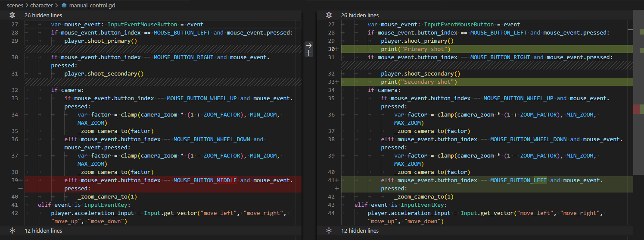Show "12 hidden lines" in the left pane

(43, 231)
